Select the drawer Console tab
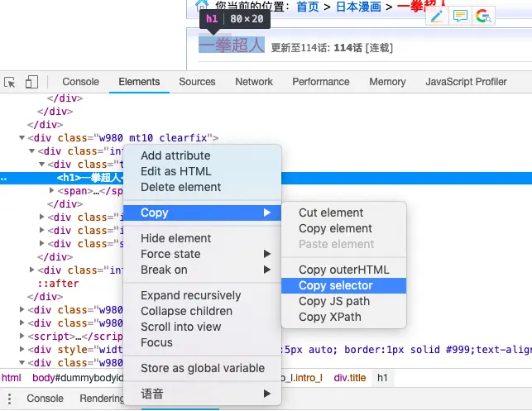532x411 pixels. [x=46, y=399]
